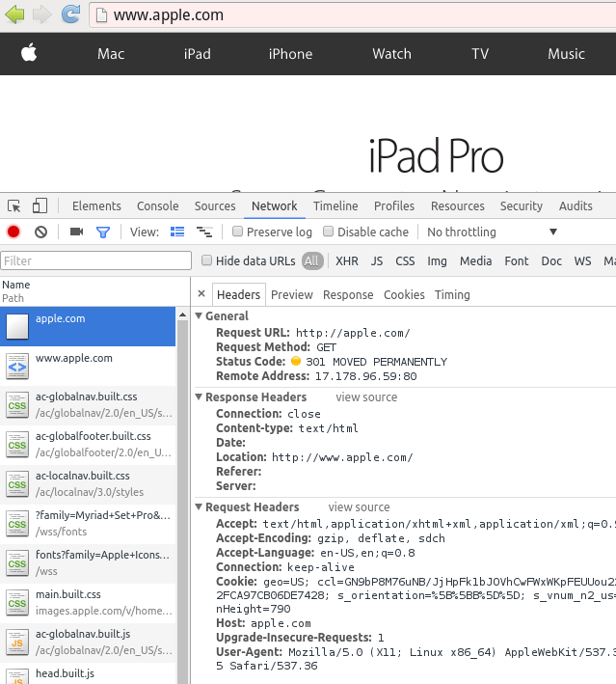
Task: Show the request Timing tab
Action: [452, 295]
